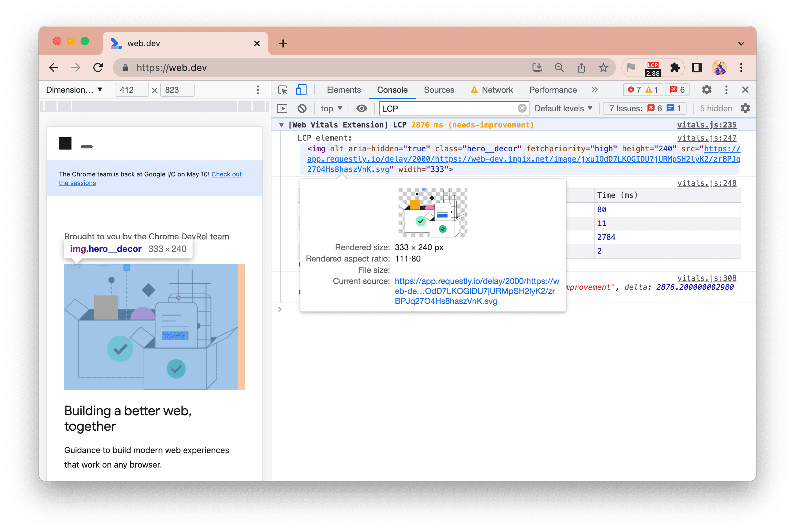Select the Performance tab in DevTools
795x532 pixels.
(x=551, y=90)
